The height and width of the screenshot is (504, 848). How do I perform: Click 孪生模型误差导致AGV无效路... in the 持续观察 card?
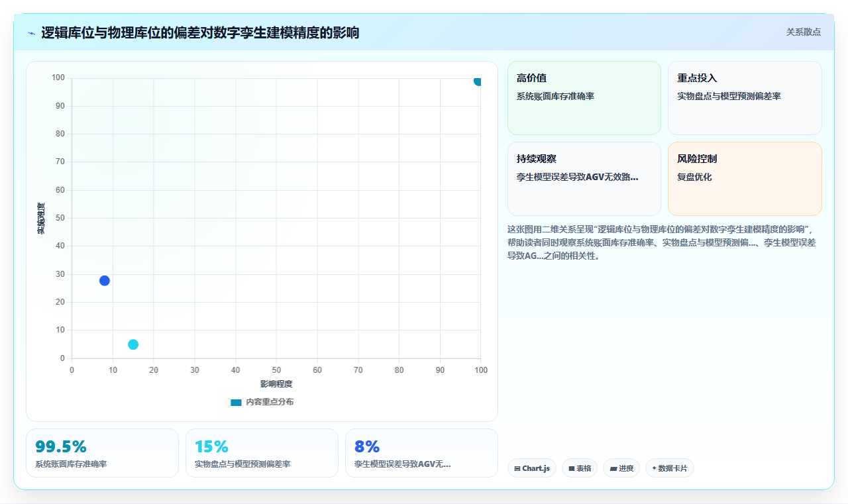(578, 177)
